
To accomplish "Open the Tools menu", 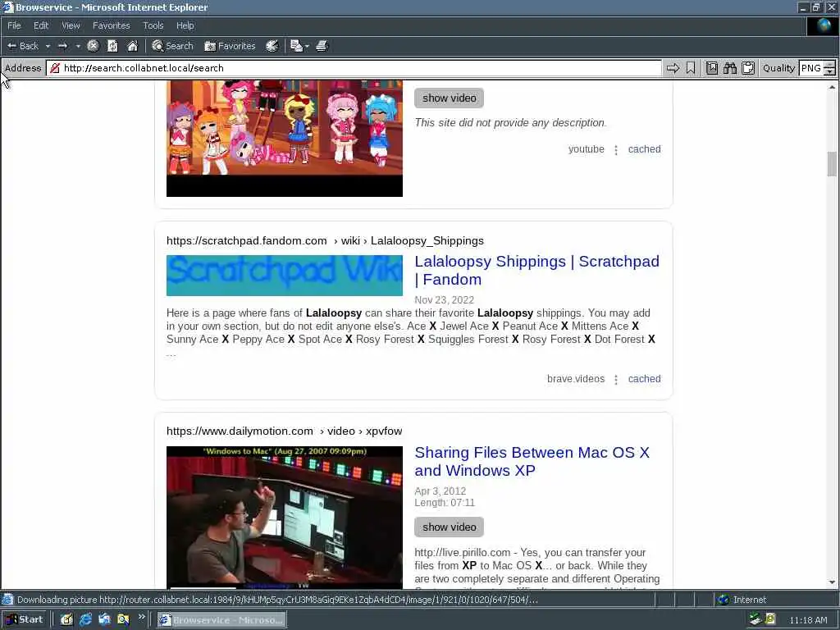I will [153, 25].
